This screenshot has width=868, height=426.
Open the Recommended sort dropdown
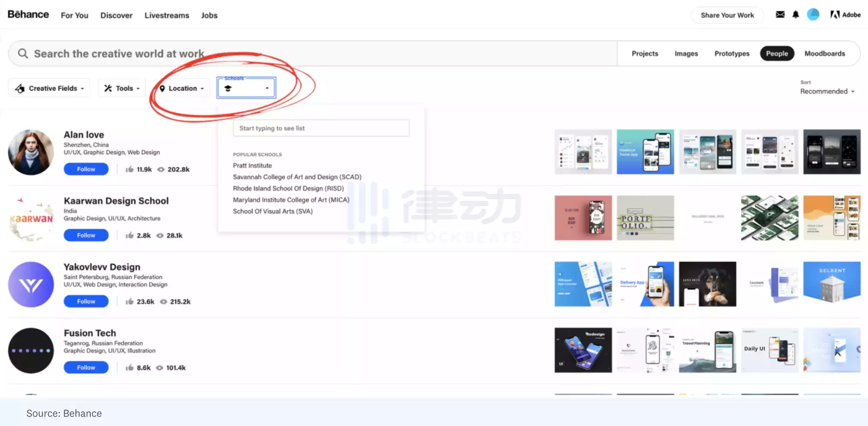(x=827, y=92)
